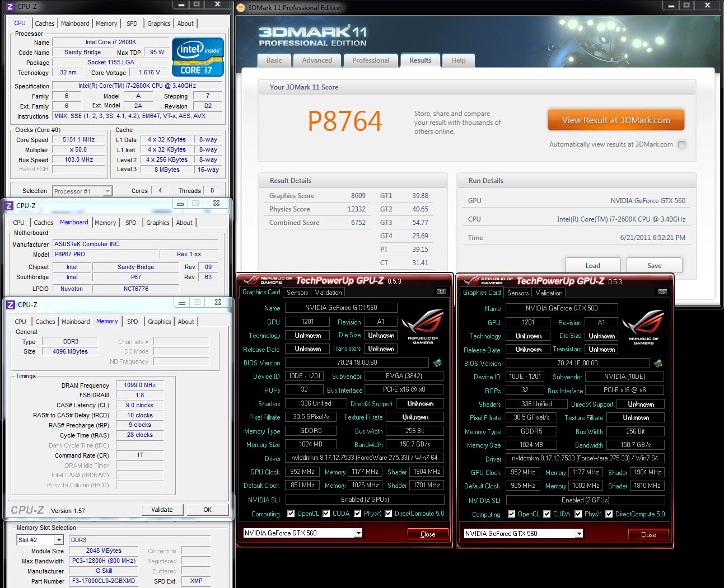Open the Slot #2 memory slot dropdown

point(40,540)
